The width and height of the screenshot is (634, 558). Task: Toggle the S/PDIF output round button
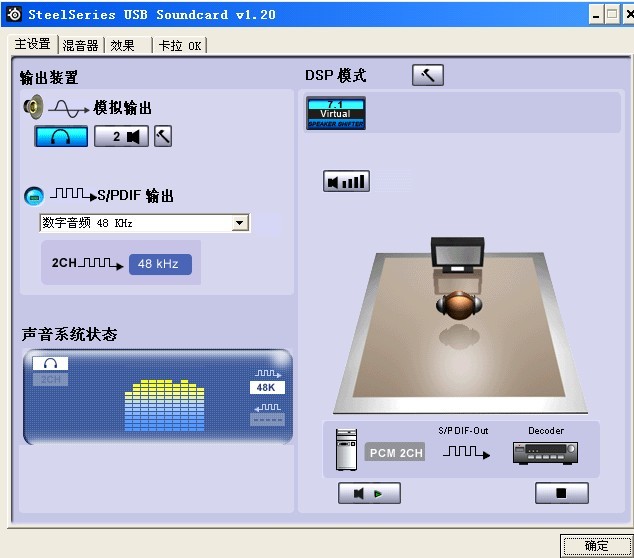tap(34, 196)
